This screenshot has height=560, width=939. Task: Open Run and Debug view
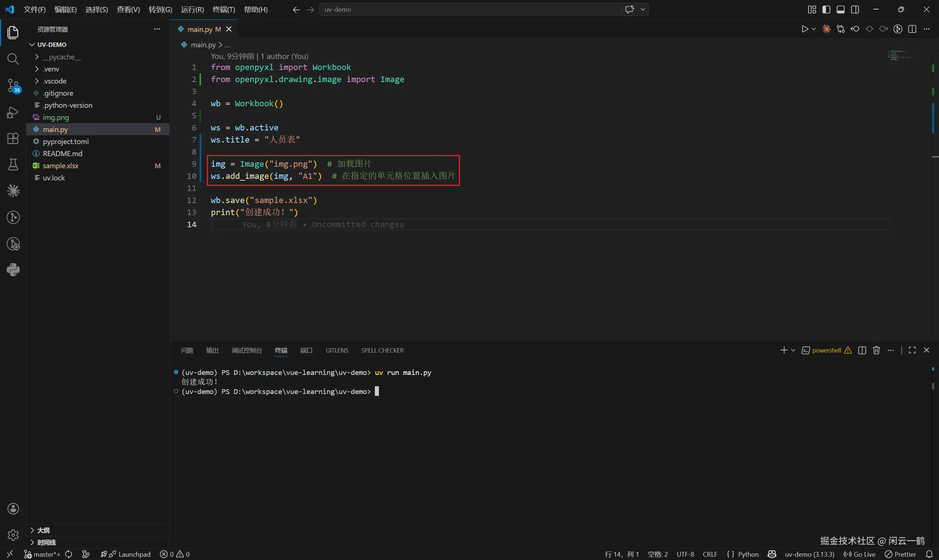[x=13, y=113]
